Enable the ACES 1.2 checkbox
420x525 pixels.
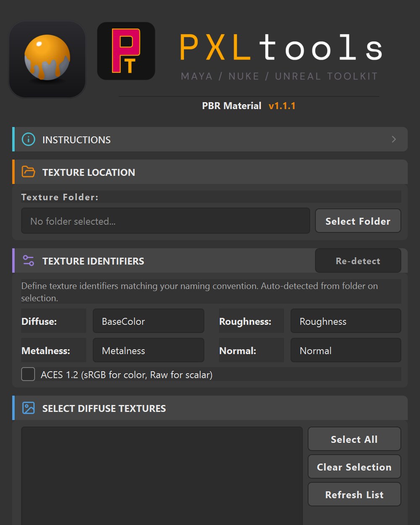pyautogui.click(x=28, y=374)
